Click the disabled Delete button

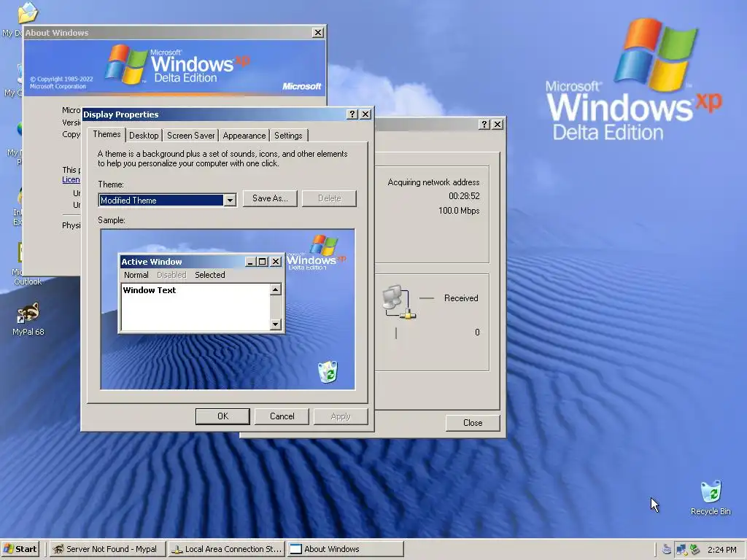[x=329, y=198]
